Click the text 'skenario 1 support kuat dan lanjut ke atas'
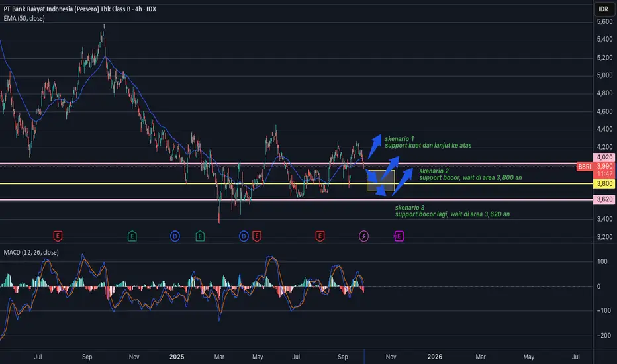This screenshot has width=617, height=364. (x=428, y=142)
